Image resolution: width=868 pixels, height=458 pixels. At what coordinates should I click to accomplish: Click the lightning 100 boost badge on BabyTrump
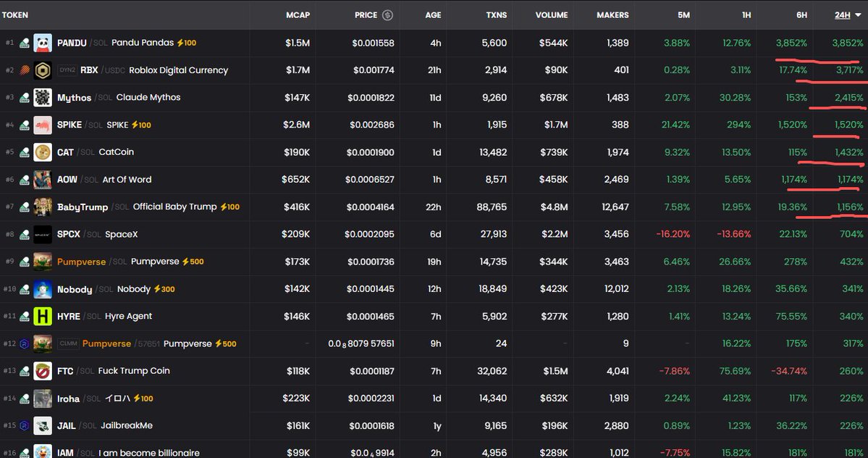click(x=229, y=207)
